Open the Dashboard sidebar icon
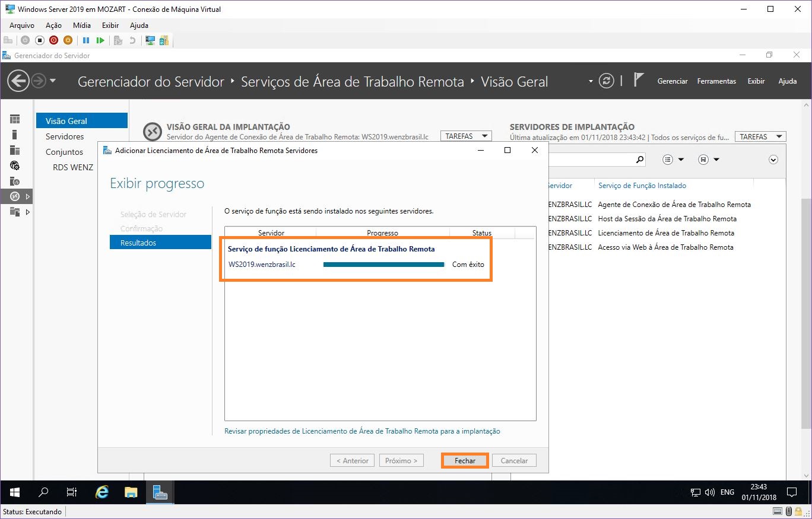Image resolution: width=812 pixels, height=519 pixels. (x=15, y=119)
